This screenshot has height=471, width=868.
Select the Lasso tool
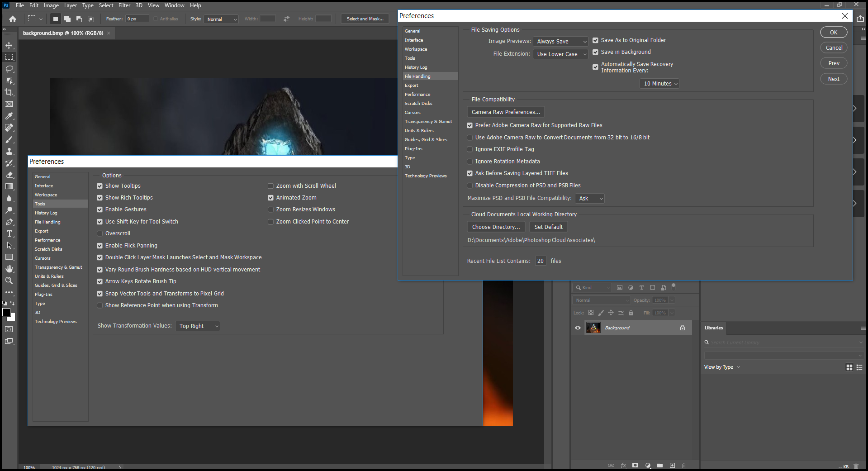[x=9, y=69]
